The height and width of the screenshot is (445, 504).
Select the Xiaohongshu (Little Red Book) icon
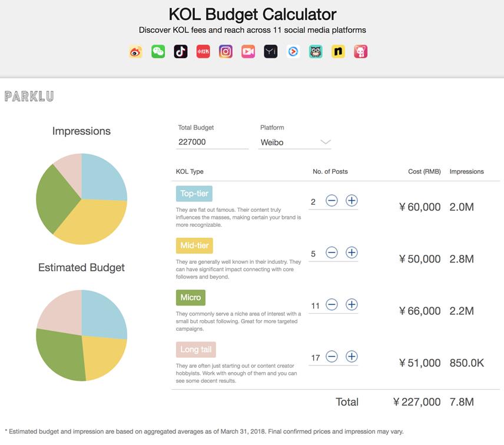[203, 51]
